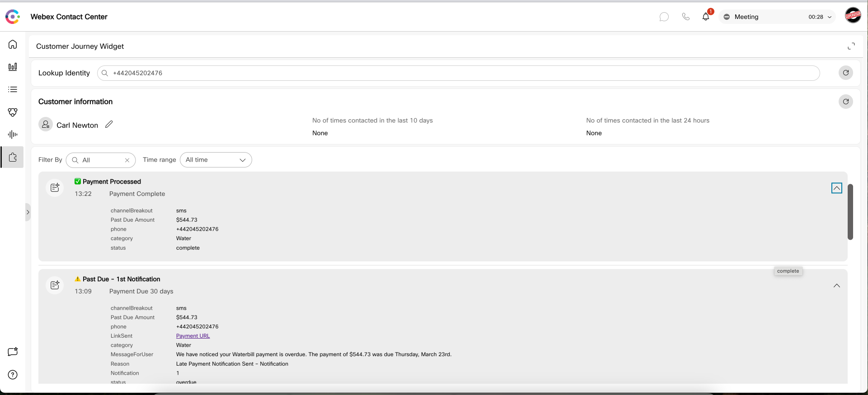This screenshot has height=395, width=868.
Task: Click No of times contacted last 10 days label
Action: coord(372,121)
